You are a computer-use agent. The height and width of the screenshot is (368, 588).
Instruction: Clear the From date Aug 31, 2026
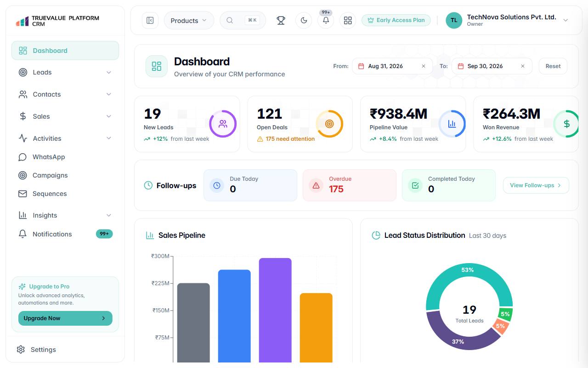424,66
